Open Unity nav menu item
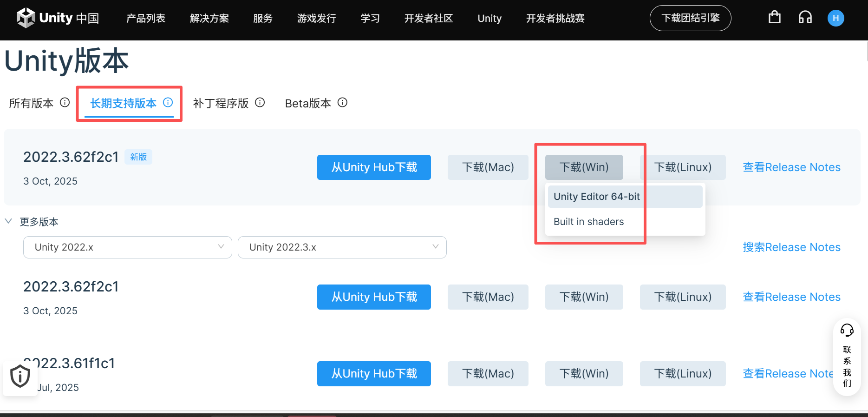 [x=489, y=18]
